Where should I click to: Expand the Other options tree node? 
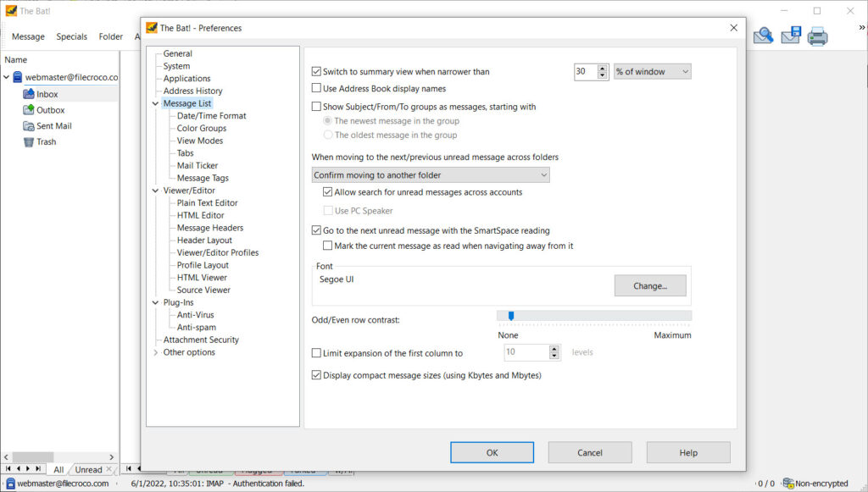(x=156, y=352)
